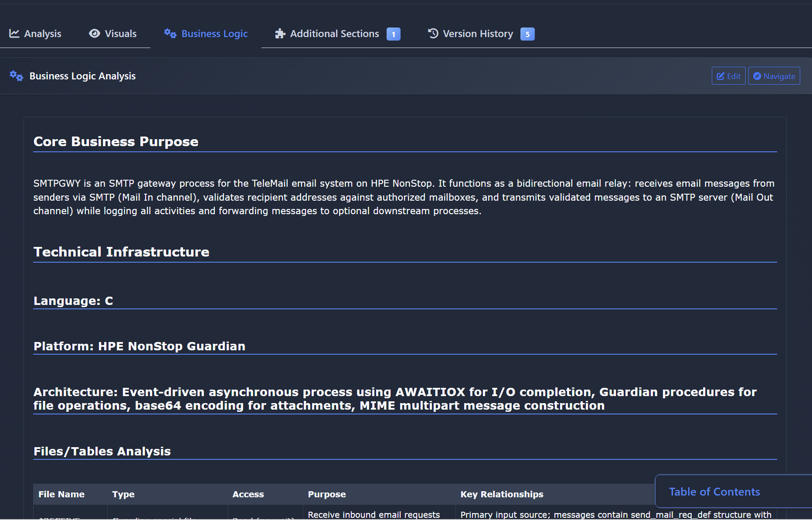Click the Key Relationships column header

click(502, 494)
